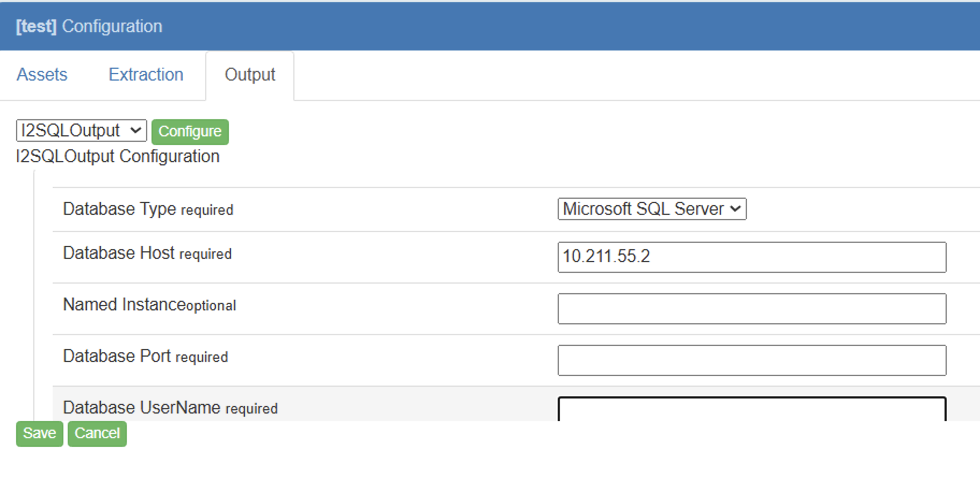Select the Output tab
The image size is (980, 493).
[250, 75]
